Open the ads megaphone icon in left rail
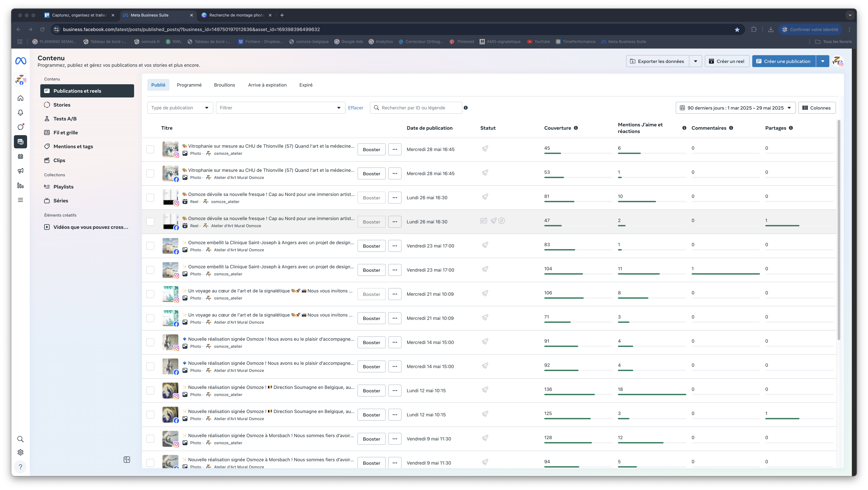868x490 pixels. pos(20,171)
